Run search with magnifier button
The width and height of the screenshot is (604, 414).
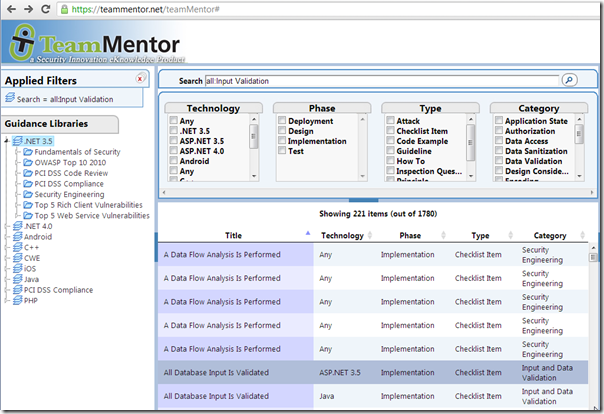(x=569, y=80)
